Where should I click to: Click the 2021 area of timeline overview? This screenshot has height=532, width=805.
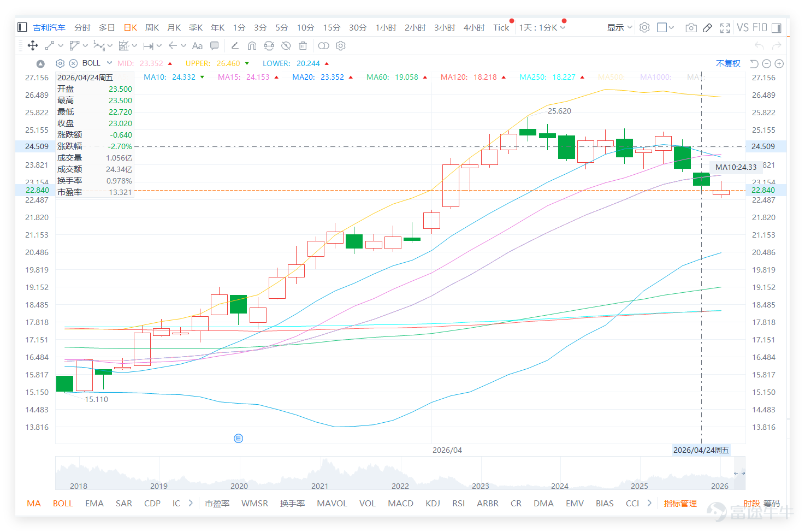[x=319, y=486]
